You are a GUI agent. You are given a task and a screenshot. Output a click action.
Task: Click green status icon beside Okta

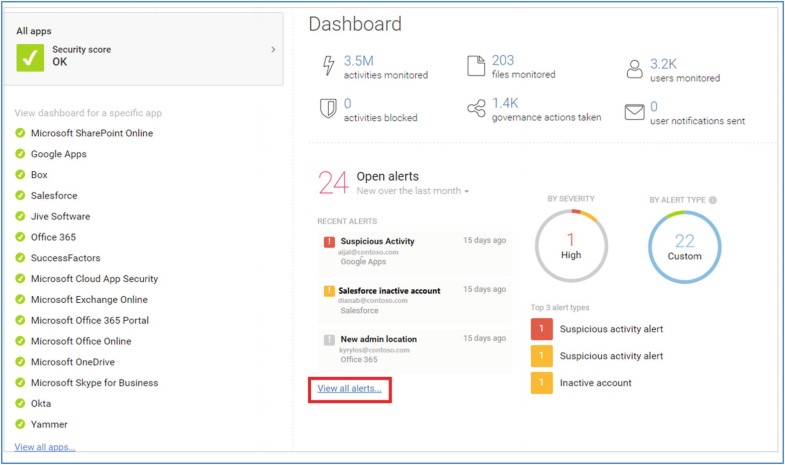point(20,403)
